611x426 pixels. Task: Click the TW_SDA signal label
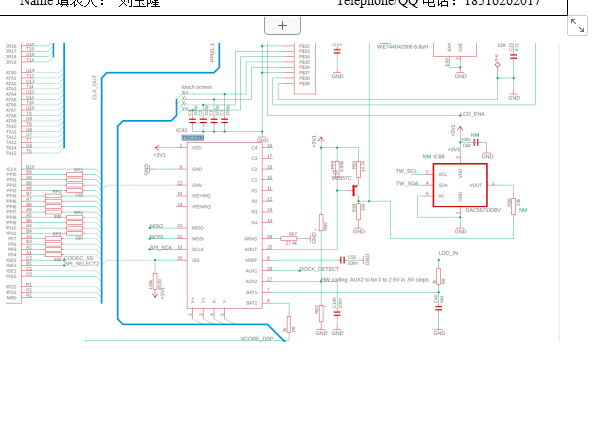[x=407, y=184]
